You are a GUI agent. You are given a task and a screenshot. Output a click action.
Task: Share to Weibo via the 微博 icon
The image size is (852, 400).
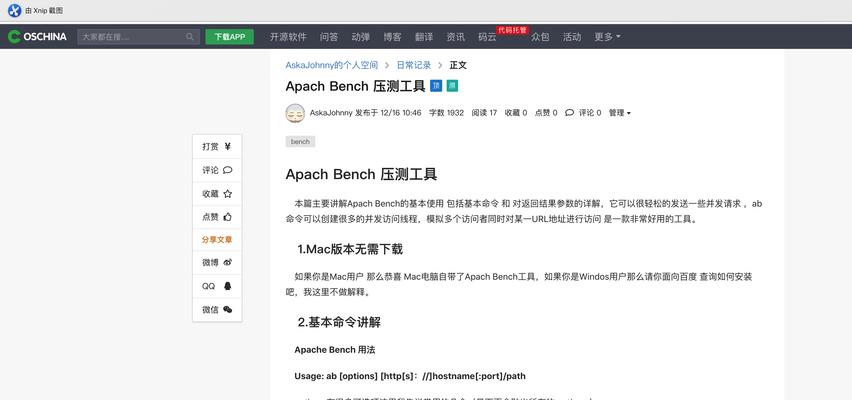pyautogui.click(x=228, y=262)
